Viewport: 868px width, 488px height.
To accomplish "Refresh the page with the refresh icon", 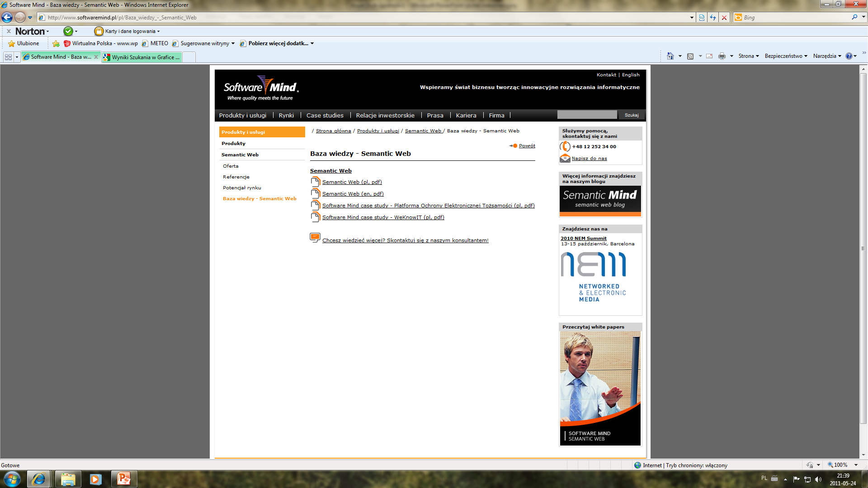I will pos(713,17).
